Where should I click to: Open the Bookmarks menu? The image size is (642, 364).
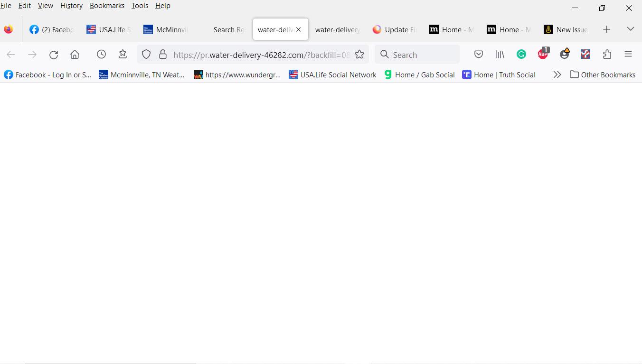coord(107,5)
